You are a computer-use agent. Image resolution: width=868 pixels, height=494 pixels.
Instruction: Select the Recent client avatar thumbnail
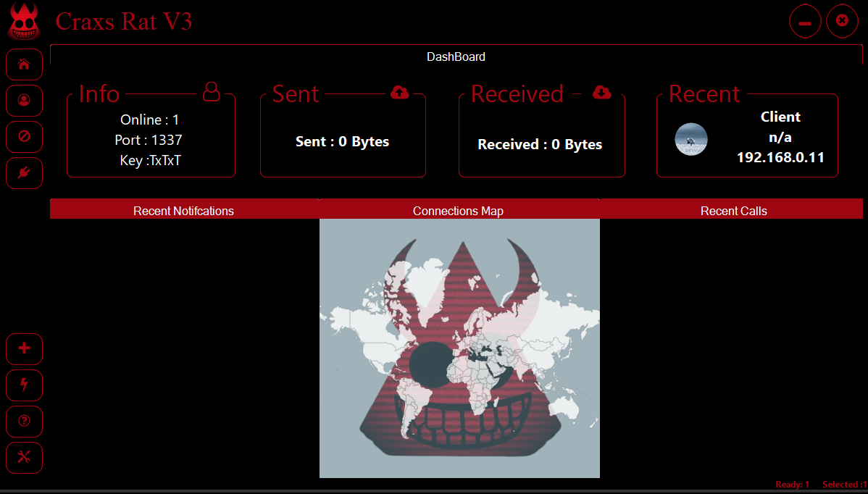click(x=691, y=139)
